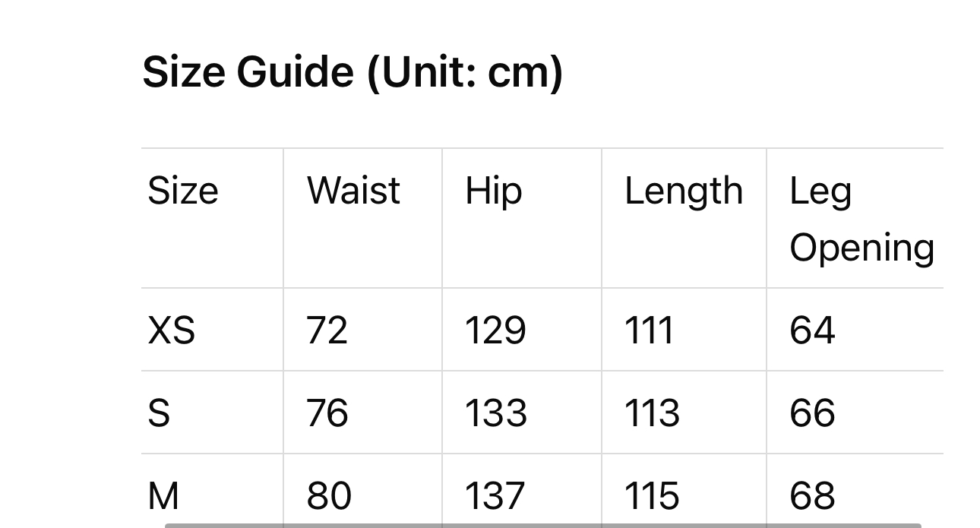Click the XS waist value 72
This screenshot has width=980, height=528.
(x=327, y=330)
